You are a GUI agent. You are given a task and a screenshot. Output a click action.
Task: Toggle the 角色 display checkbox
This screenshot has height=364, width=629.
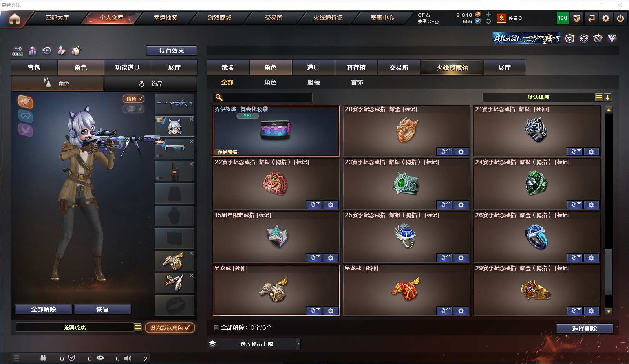point(133,99)
